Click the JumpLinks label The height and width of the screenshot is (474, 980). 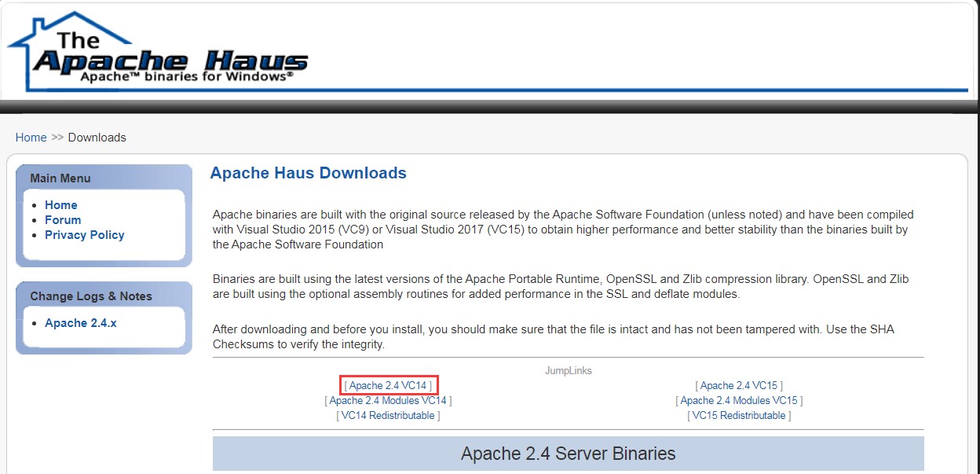pyautogui.click(x=569, y=370)
